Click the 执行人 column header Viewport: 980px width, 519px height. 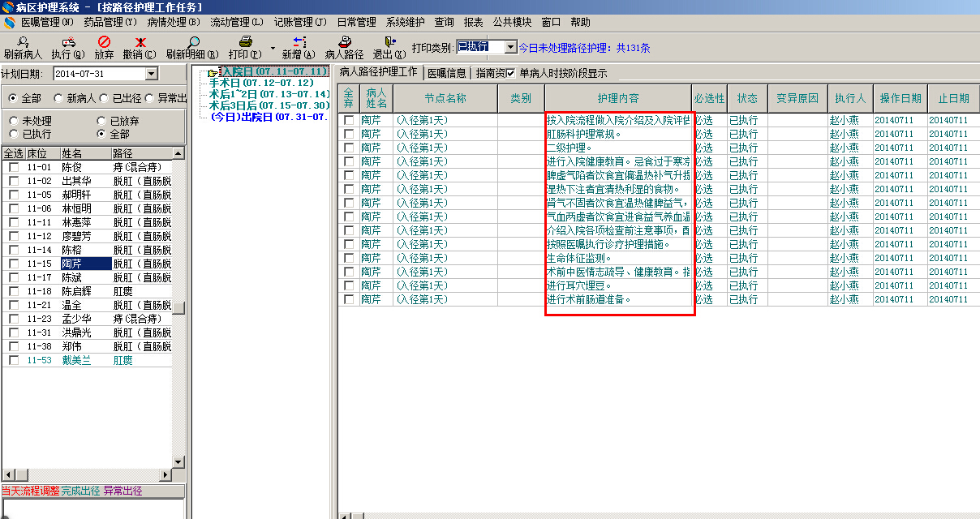click(x=850, y=98)
